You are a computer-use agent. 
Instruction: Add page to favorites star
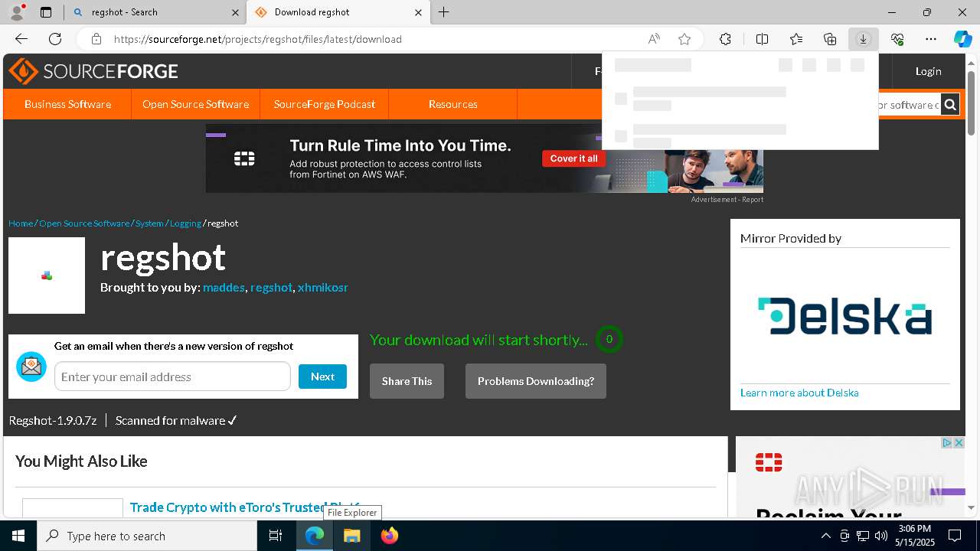(684, 39)
